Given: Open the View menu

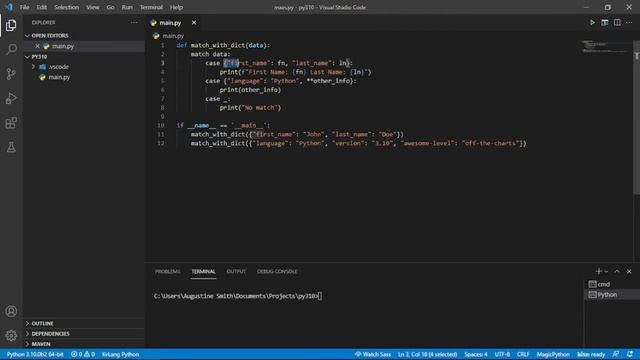Looking at the screenshot, I should click(93, 7).
